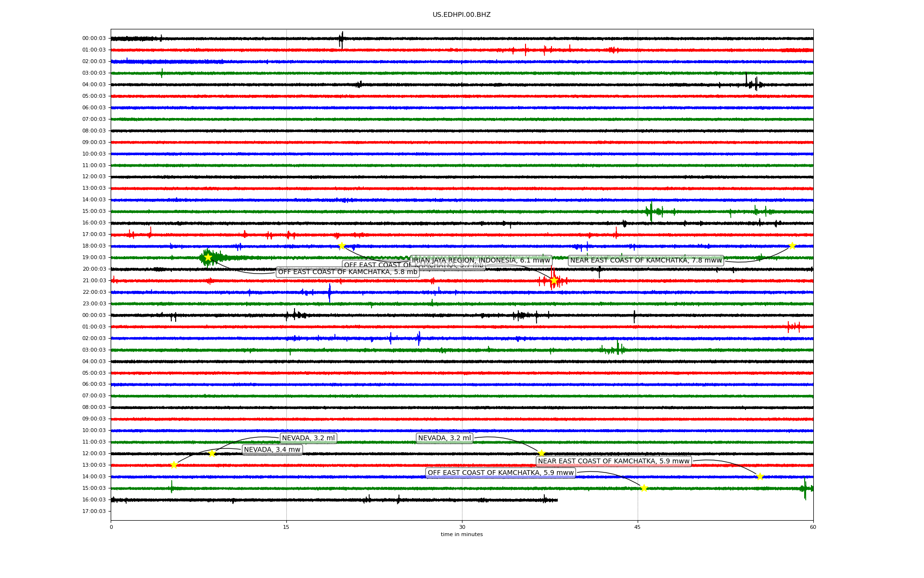
Task: Click the star at the 18:00:03 trace near minute 20
Action: 342,246
